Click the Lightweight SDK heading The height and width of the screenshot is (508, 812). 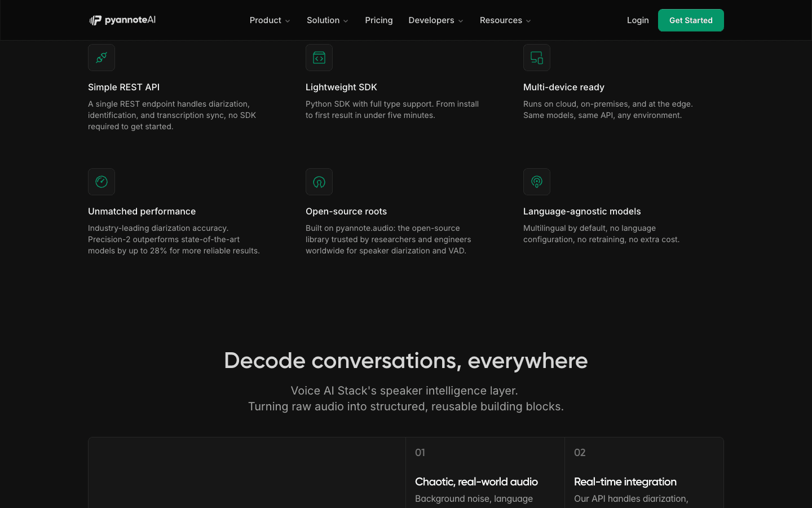click(x=341, y=87)
